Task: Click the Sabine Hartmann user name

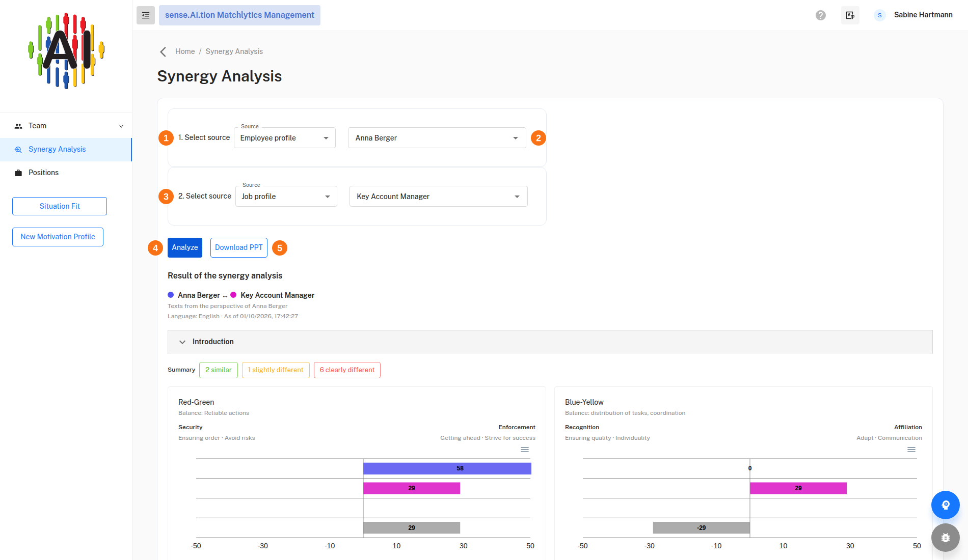Action: tap(923, 15)
